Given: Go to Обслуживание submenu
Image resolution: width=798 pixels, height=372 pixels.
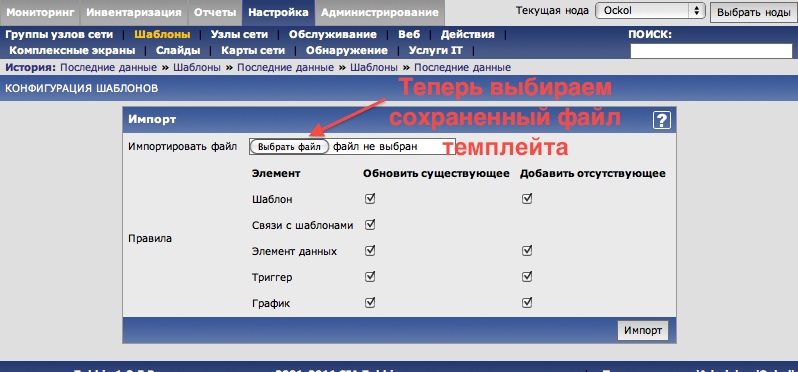Looking at the screenshot, I should 333,35.
